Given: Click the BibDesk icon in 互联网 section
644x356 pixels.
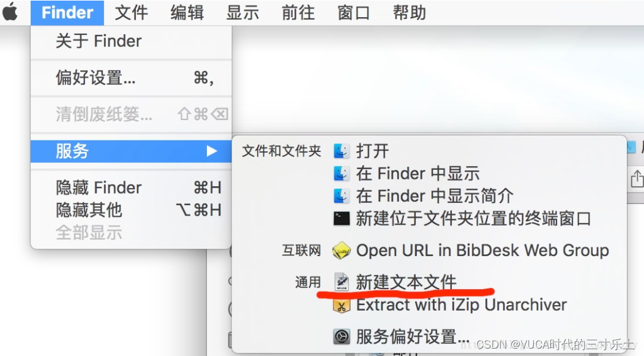Looking at the screenshot, I should [x=342, y=251].
